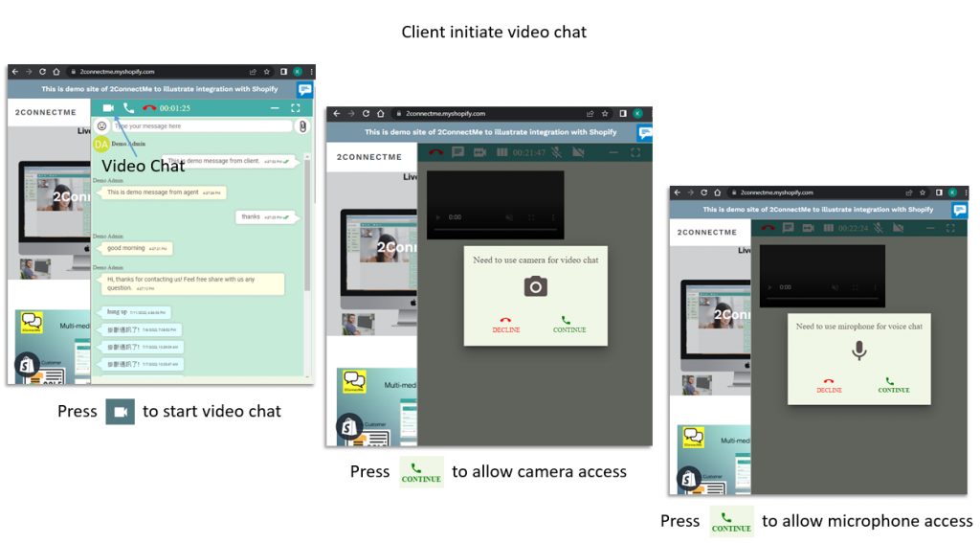980x543 pixels.
Task: Open the live chat bubble icon in chat window
Action: pyautogui.click(x=305, y=89)
